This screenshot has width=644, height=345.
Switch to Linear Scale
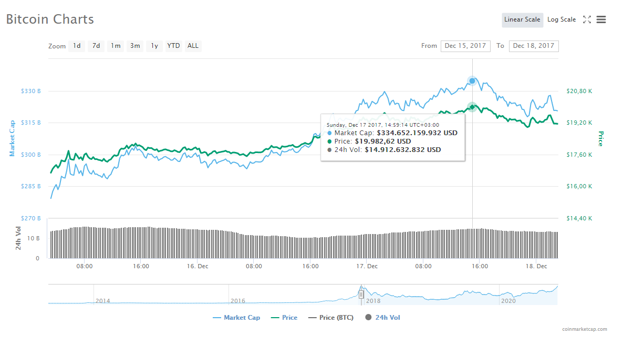[x=522, y=20]
